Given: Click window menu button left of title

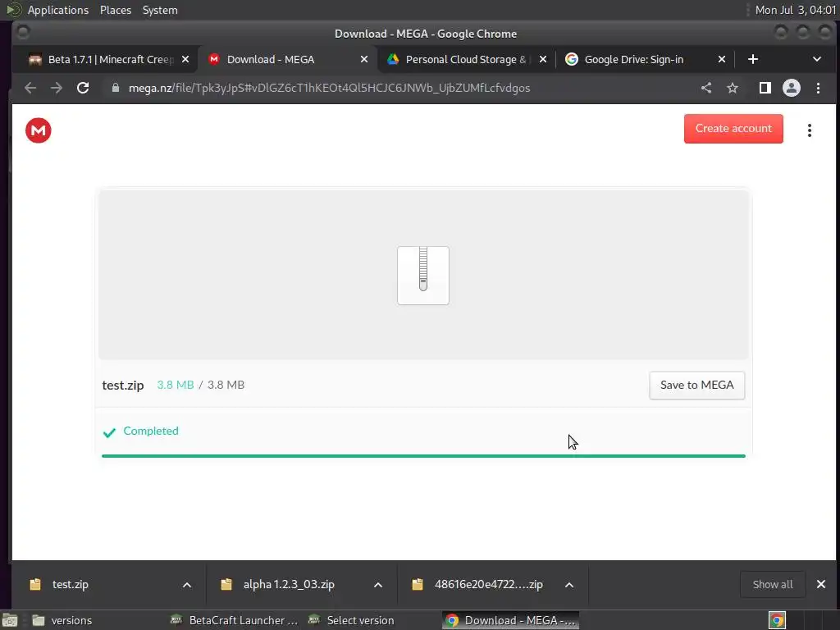Looking at the screenshot, I should (x=23, y=33).
